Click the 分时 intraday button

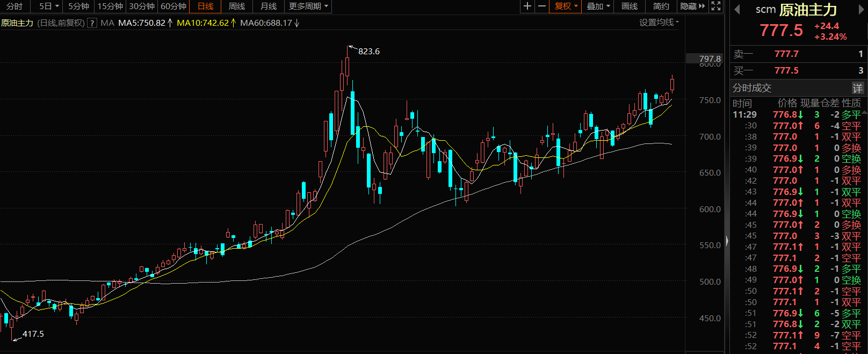[15, 6]
